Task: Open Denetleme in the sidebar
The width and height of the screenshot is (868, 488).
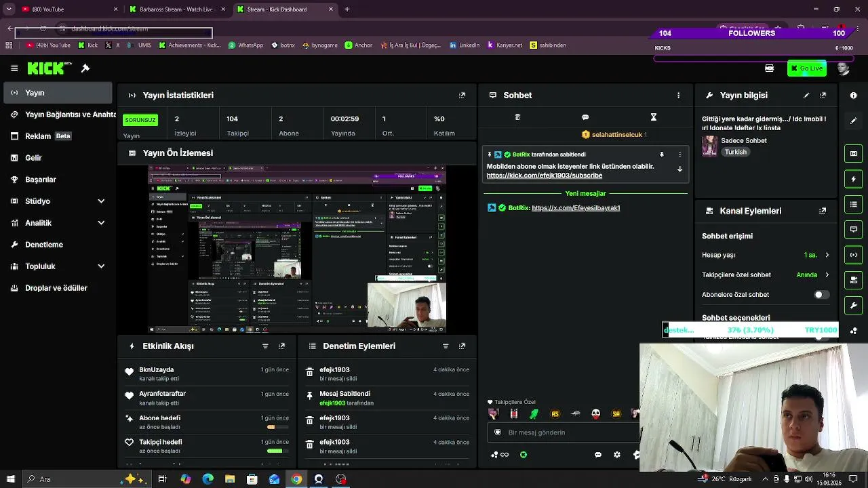Action: 58,245
